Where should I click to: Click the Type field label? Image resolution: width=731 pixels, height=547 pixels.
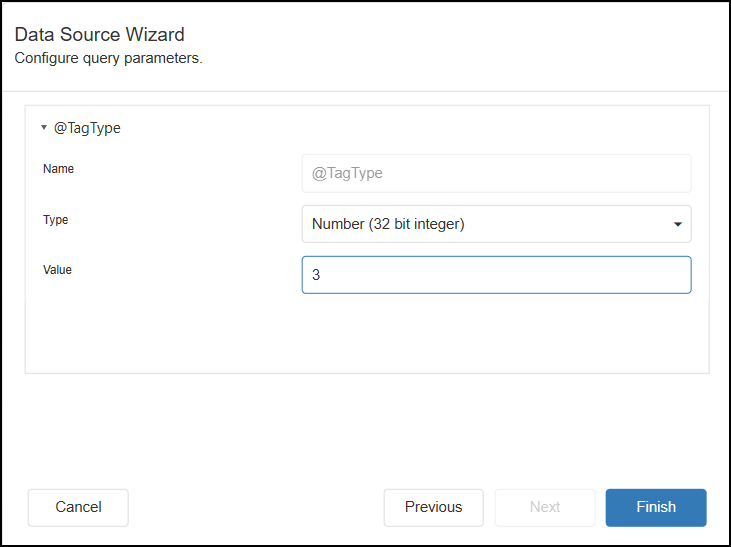click(x=56, y=219)
